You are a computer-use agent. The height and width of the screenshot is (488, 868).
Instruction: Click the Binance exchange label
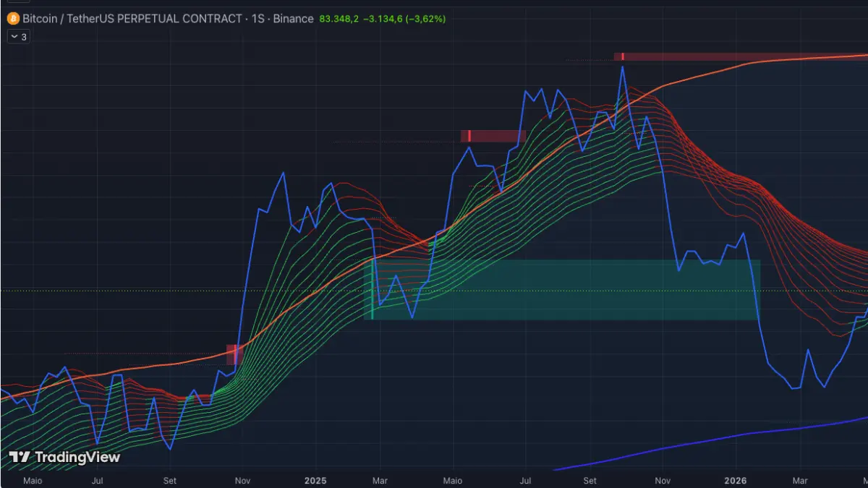[293, 19]
